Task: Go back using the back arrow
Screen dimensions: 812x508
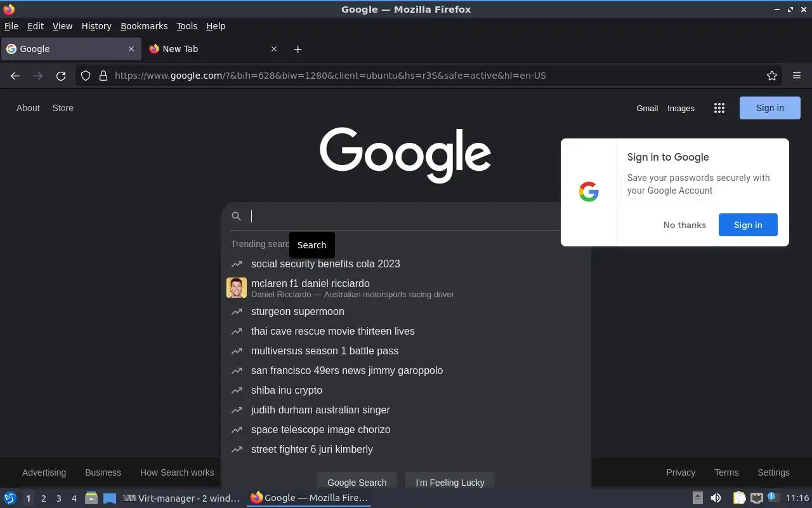Action: point(15,76)
